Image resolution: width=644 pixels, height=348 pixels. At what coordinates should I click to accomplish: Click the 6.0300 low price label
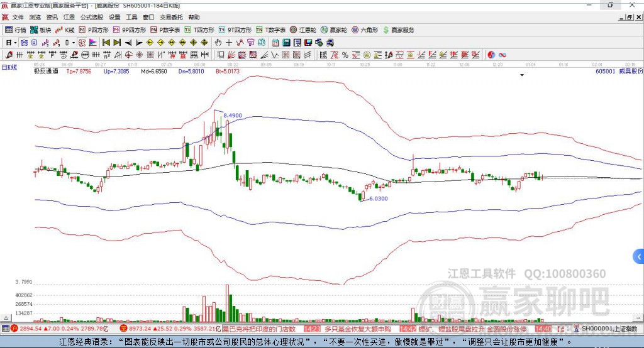point(378,198)
